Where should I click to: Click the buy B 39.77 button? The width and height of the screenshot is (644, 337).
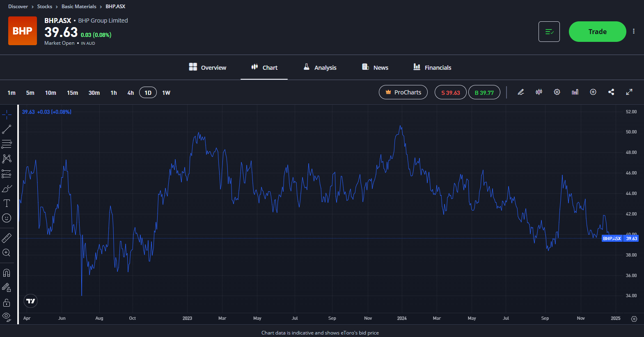pyautogui.click(x=484, y=92)
